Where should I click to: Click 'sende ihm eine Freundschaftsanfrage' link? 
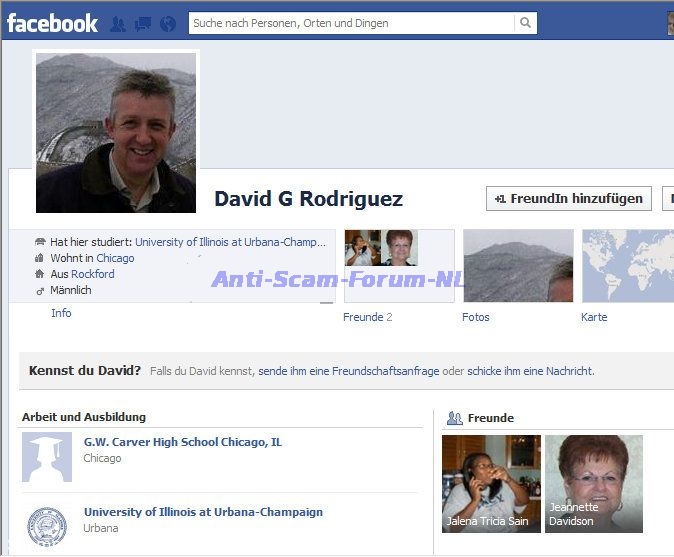click(x=348, y=371)
